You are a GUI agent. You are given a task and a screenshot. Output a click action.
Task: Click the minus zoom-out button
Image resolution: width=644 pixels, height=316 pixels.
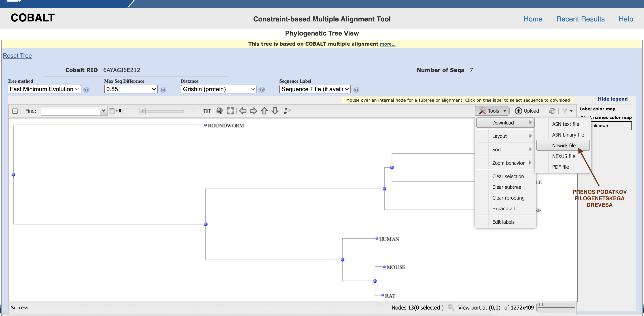pos(131,111)
